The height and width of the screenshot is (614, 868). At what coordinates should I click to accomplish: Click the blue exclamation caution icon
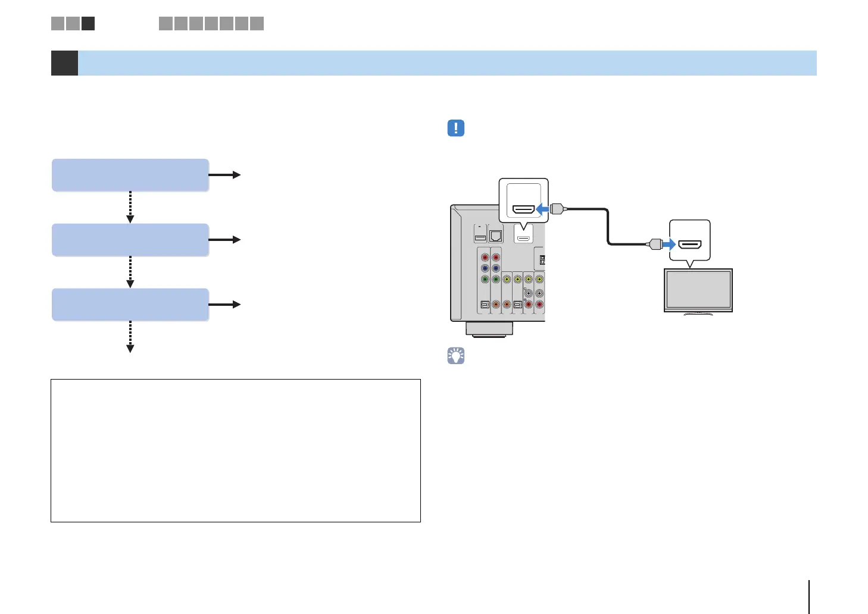pyautogui.click(x=455, y=128)
